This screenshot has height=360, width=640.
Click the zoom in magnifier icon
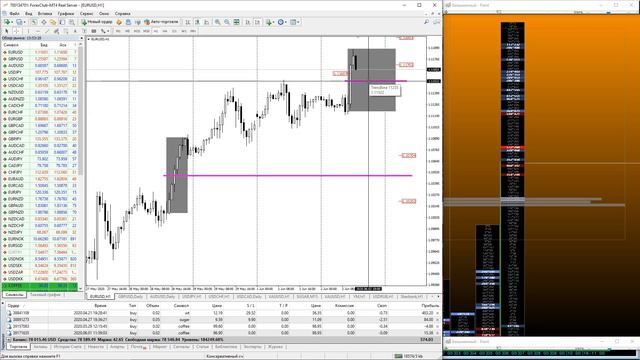(x=218, y=22)
